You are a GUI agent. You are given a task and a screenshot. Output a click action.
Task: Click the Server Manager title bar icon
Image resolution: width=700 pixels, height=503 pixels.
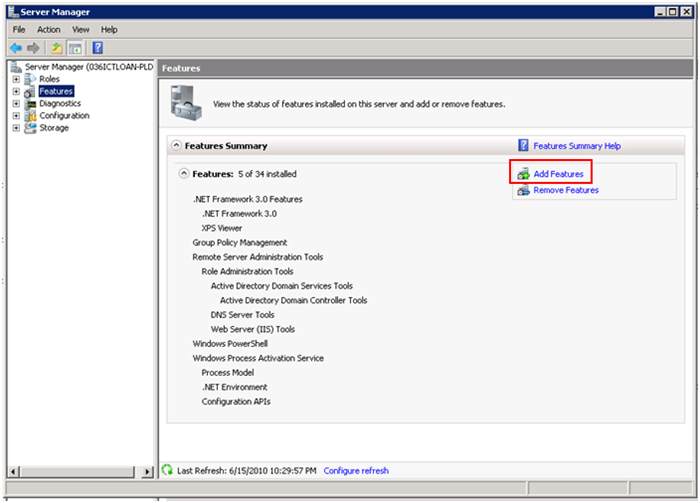(x=13, y=12)
